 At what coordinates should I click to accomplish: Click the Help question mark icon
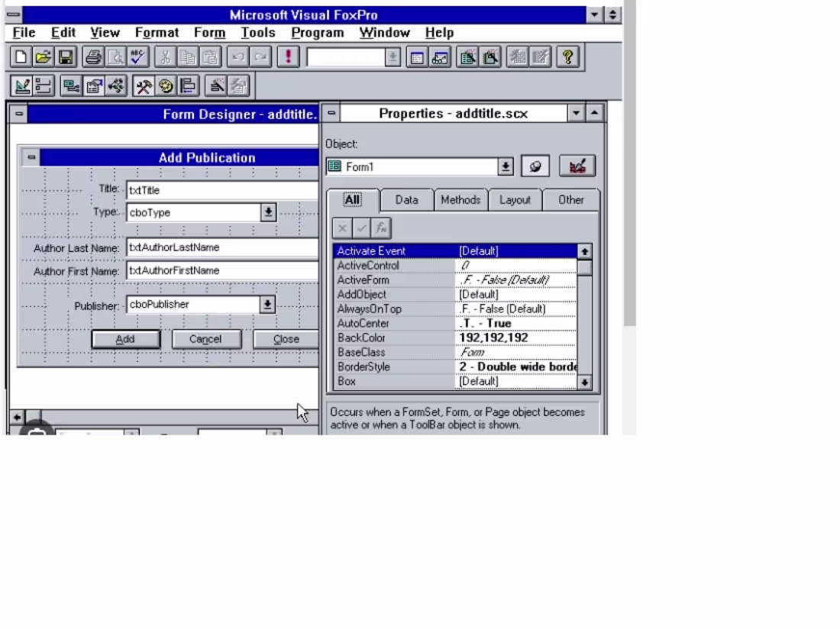click(x=567, y=57)
